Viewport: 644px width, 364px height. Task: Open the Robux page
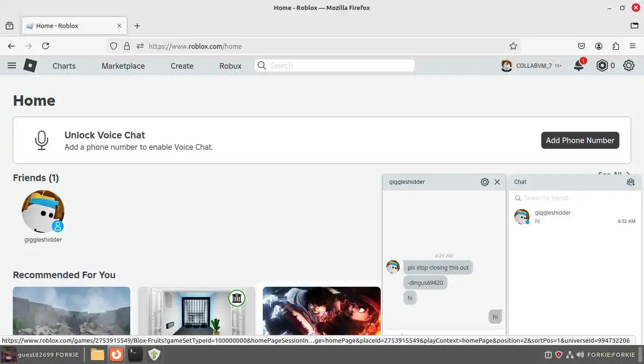pos(231,66)
